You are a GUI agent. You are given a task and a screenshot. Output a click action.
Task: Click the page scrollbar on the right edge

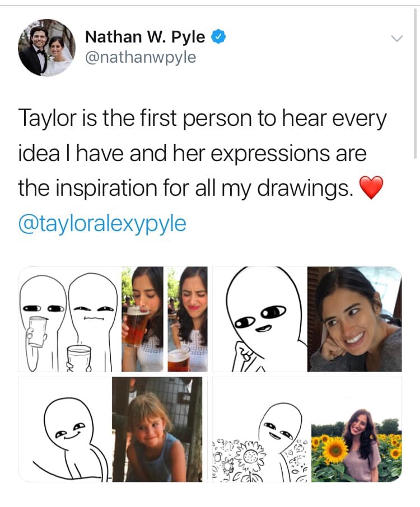coord(415,83)
